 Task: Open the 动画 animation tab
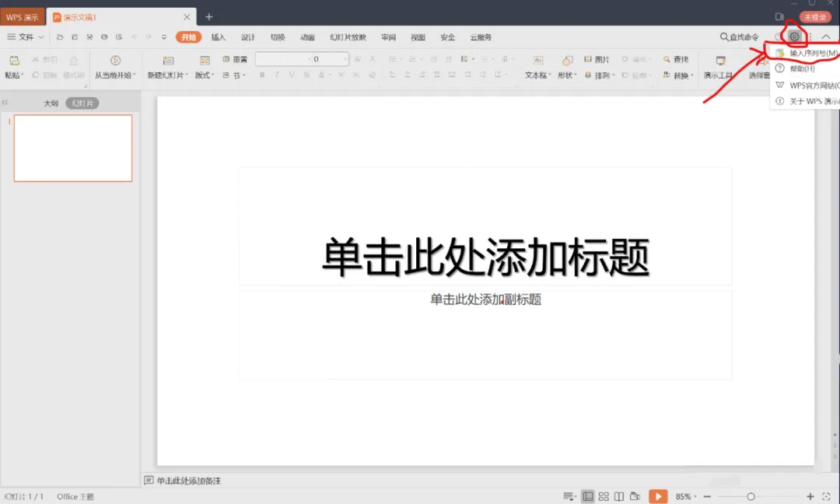[x=307, y=37]
